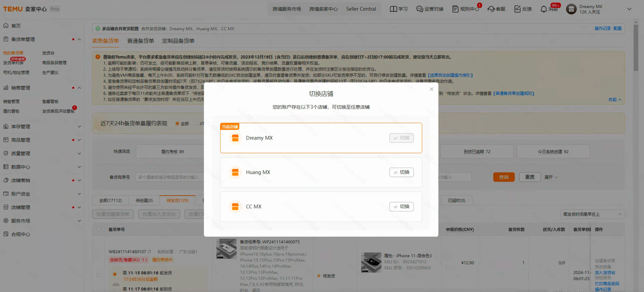Open the customer service headset icon
The width and height of the screenshot is (644, 292).
[491, 9]
